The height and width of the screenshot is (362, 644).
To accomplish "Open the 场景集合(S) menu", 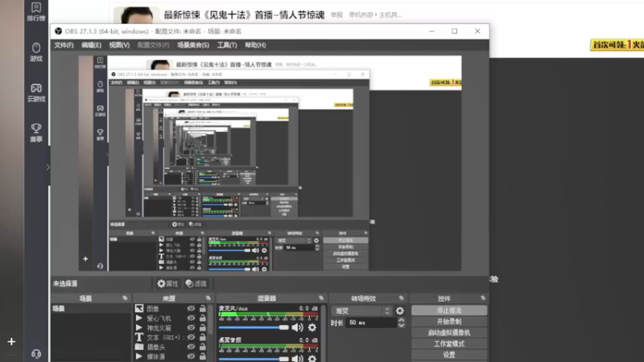I will coord(193,45).
